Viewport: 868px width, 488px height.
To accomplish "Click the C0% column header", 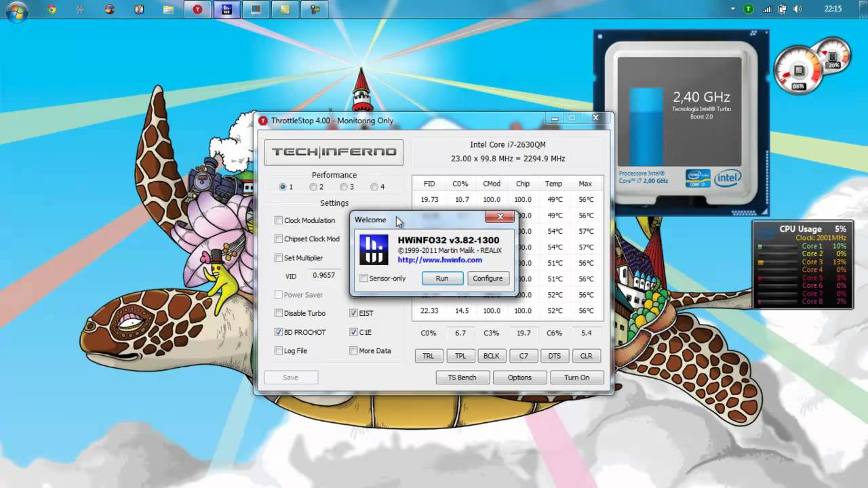I will tap(460, 184).
